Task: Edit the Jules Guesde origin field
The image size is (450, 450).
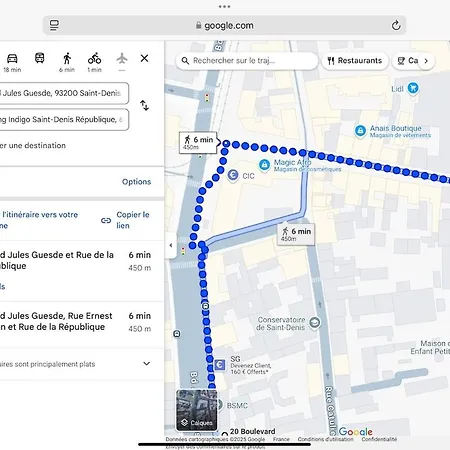Action: 64,93
